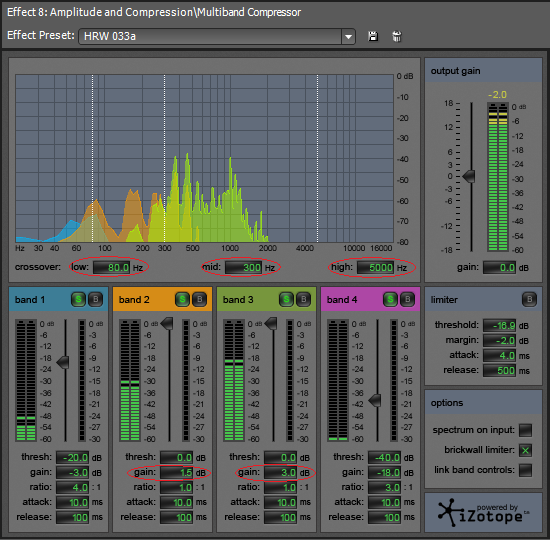Click the HRW 033a preset name

[110, 36]
